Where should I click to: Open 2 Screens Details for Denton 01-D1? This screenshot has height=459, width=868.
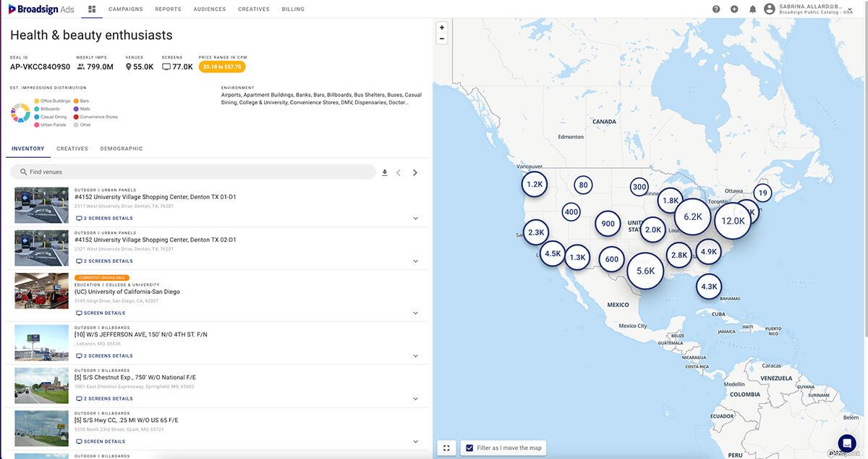104,219
